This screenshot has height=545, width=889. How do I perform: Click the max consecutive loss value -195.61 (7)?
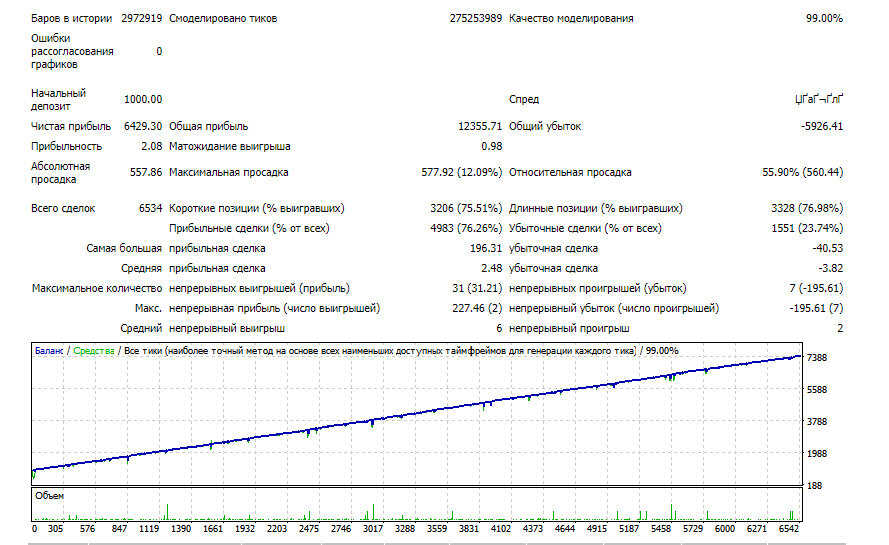tap(816, 308)
